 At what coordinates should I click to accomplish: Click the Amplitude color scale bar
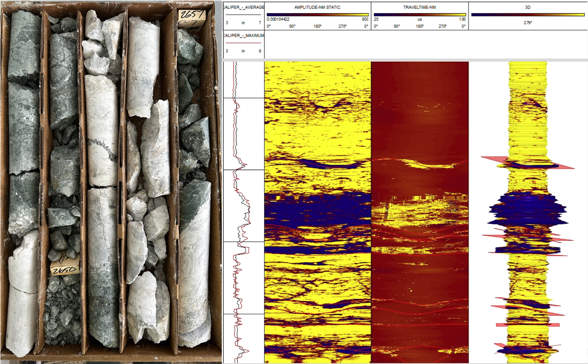coord(318,15)
